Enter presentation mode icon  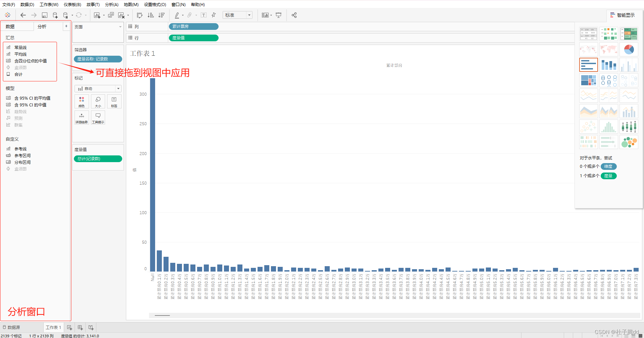279,15
